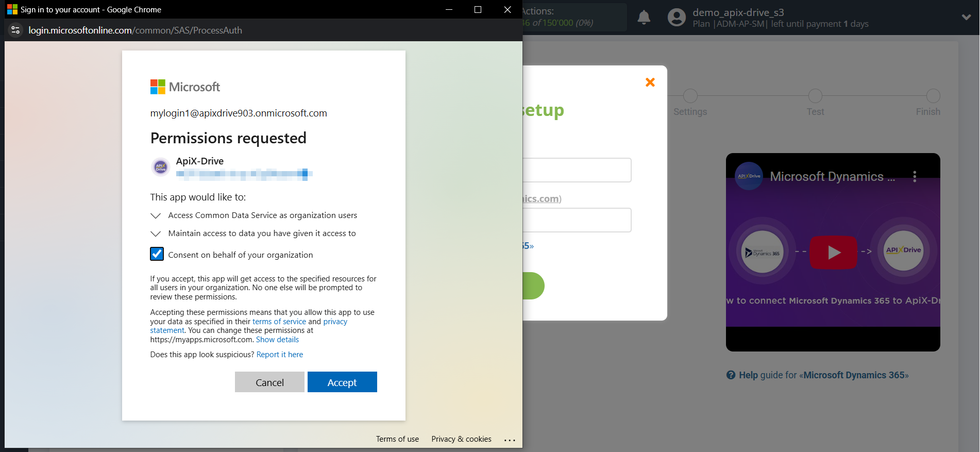
Task: Click the ApiX-Drive channel icon on video
Action: click(x=749, y=176)
